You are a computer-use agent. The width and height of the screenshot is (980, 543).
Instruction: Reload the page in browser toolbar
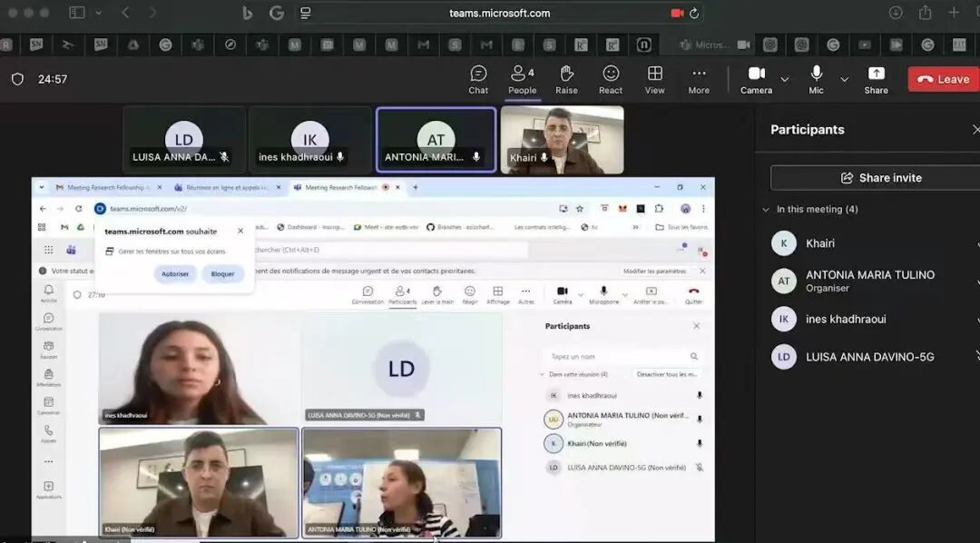pos(694,13)
